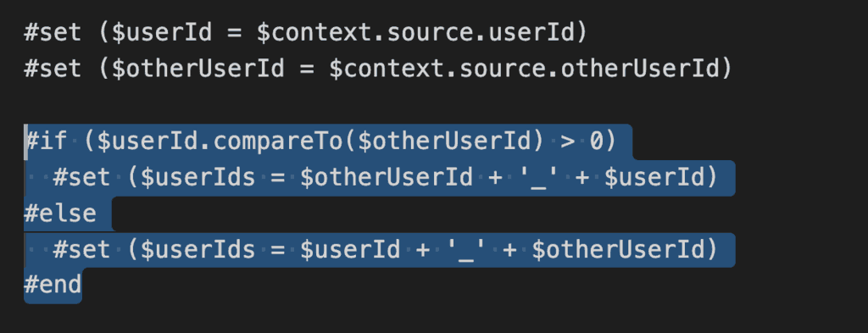The image size is (868, 333).
Task: Click the #set keyword on the second line
Action: click(53, 69)
